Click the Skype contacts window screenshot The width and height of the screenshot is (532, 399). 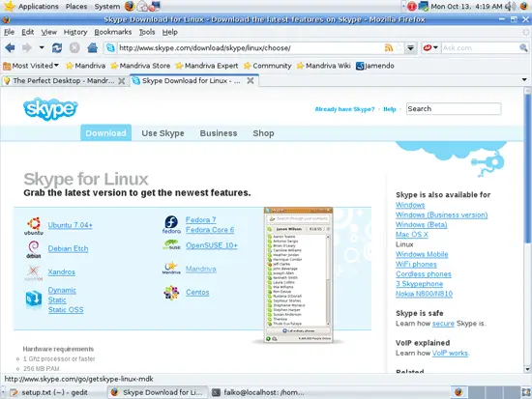pyautogui.click(x=298, y=275)
